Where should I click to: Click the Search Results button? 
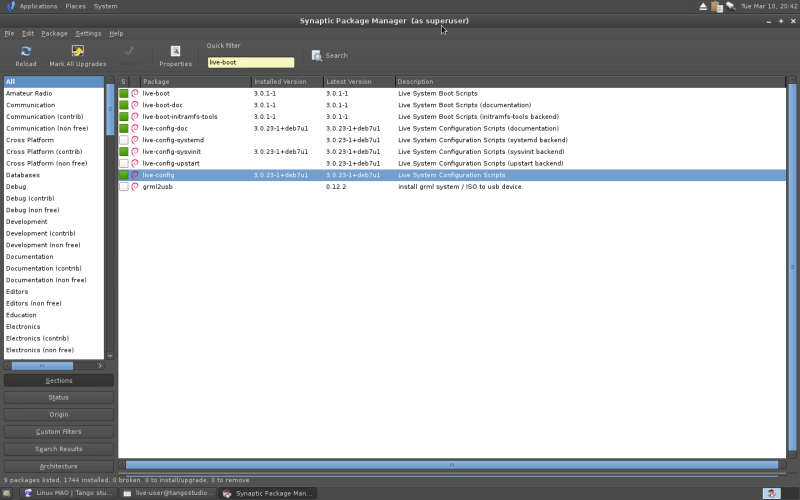pyautogui.click(x=59, y=449)
